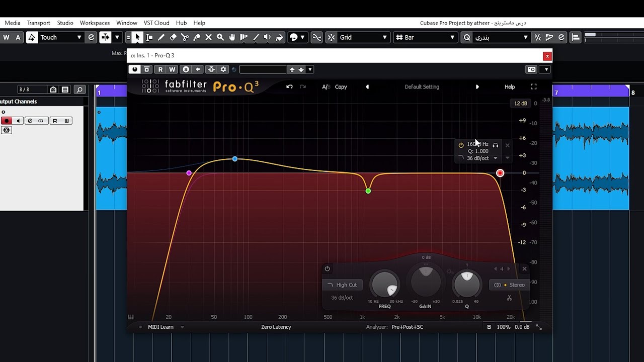The width and height of the screenshot is (644, 362).
Task: Open the 36 dB/oct slope dropdown
Action: click(x=342, y=298)
